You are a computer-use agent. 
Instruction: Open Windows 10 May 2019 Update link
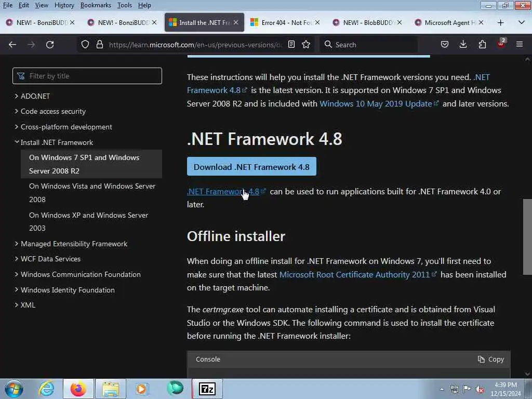pyautogui.click(x=379, y=103)
